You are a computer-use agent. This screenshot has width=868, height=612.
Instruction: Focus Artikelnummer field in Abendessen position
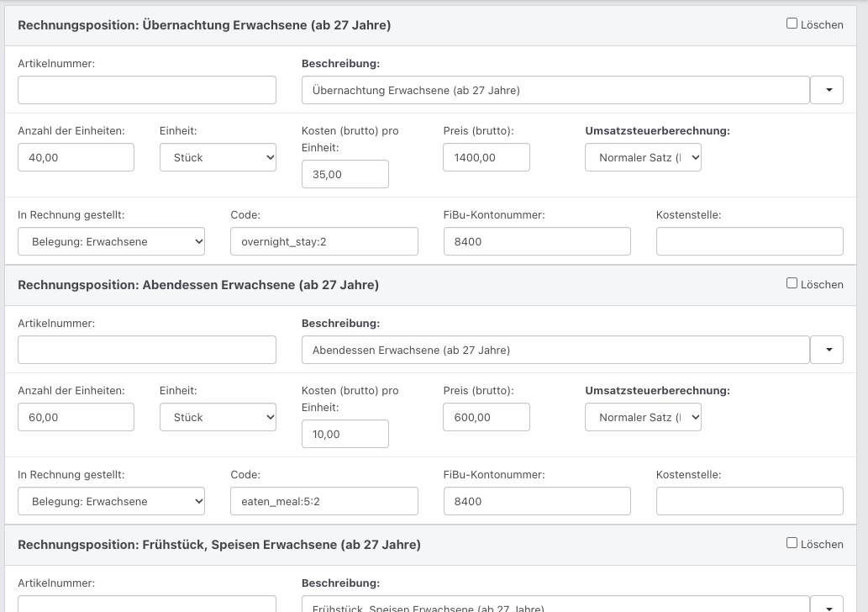click(x=147, y=350)
